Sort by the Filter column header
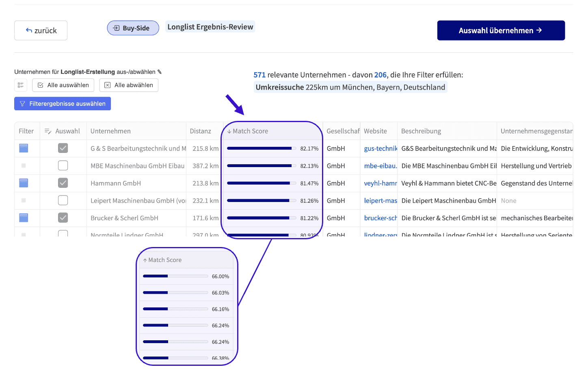Image resolution: width=588 pixels, height=378 pixels. (x=26, y=131)
